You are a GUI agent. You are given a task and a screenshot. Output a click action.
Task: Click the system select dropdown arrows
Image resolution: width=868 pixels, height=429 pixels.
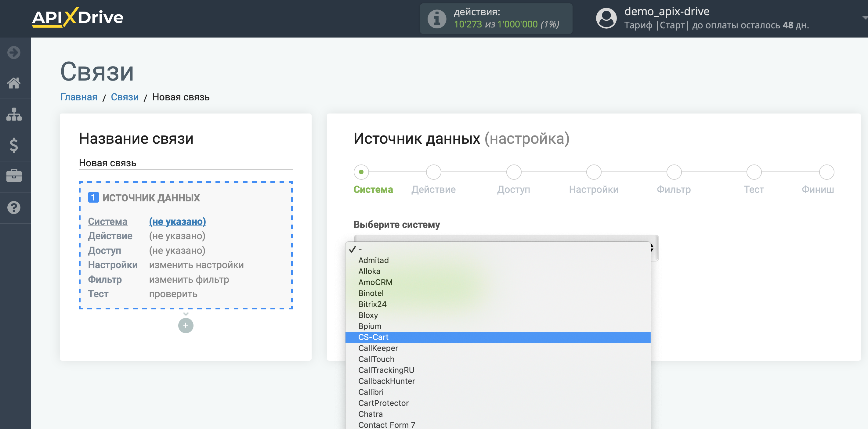652,248
